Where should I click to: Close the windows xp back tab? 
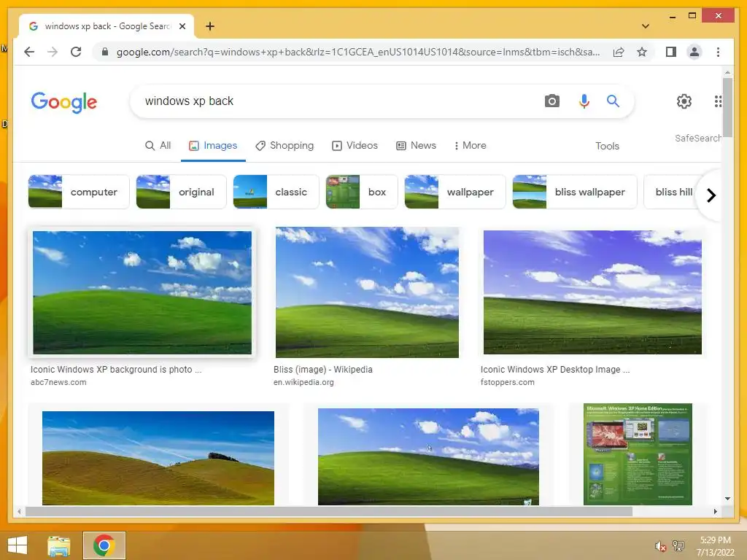pos(182,26)
